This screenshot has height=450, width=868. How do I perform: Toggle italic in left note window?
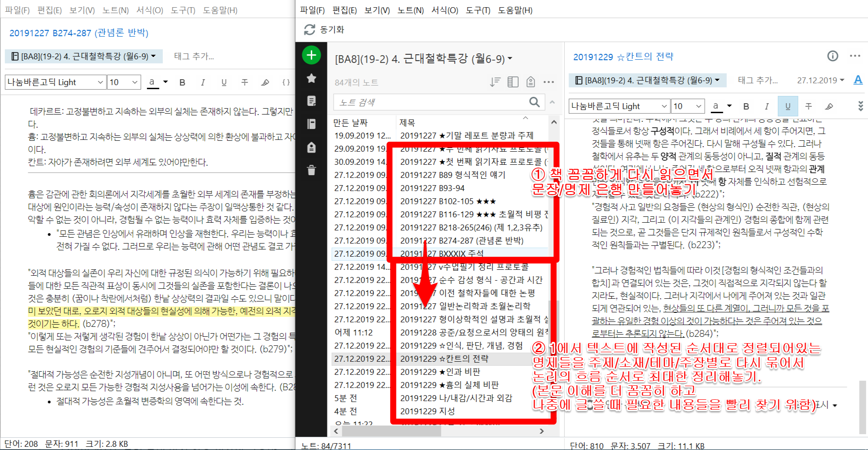tap(203, 82)
